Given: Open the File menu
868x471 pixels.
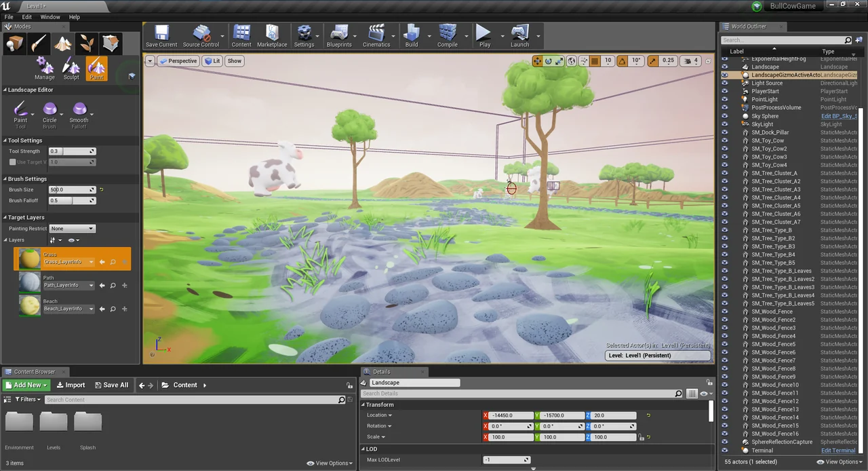Looking at the screenshot, I should tap(9, 17).
